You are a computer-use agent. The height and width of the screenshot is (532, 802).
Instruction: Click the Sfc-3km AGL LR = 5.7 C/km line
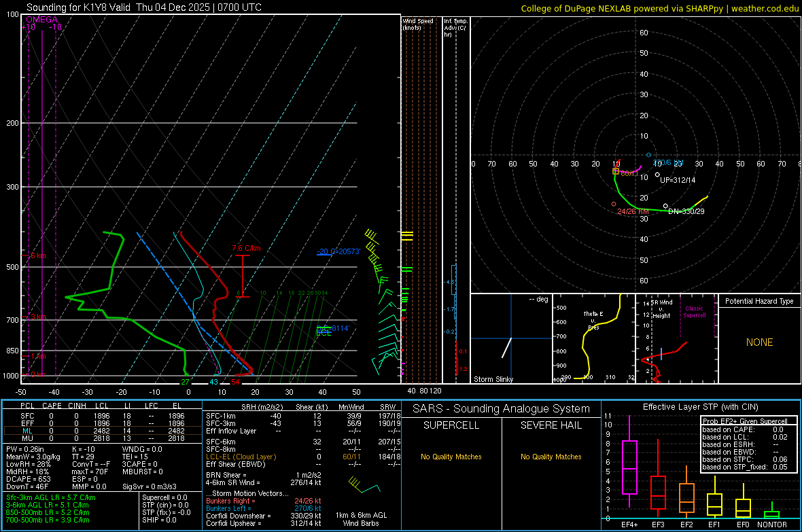pos(51,497)
